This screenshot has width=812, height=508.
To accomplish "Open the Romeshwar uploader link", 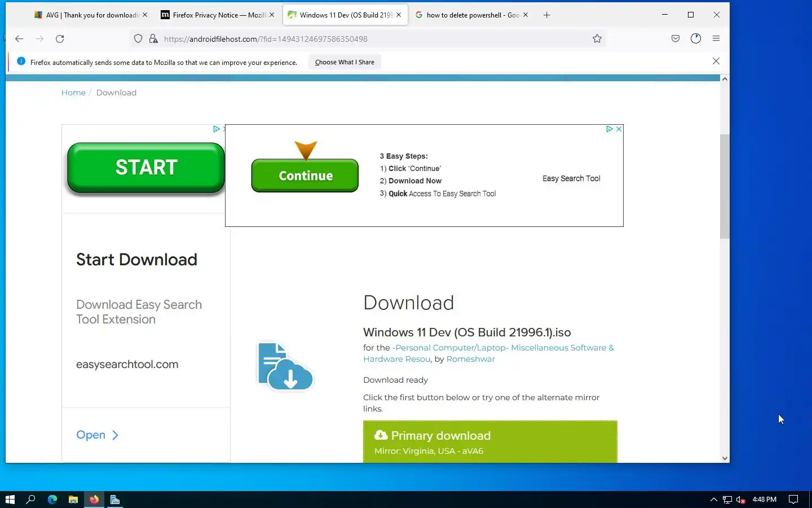I will (x=470, y=359).
